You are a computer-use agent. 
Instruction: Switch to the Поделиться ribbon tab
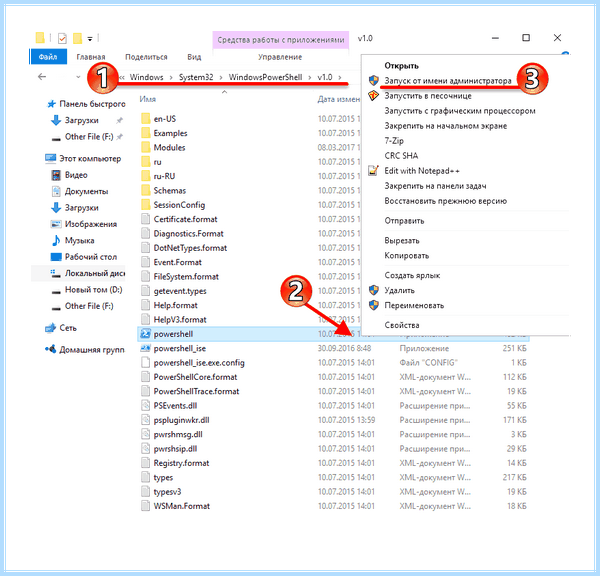pos(146,57)
